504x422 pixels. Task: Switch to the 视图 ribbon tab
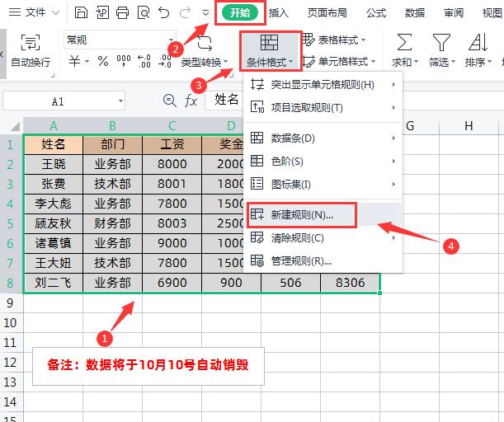click(492, 13)
